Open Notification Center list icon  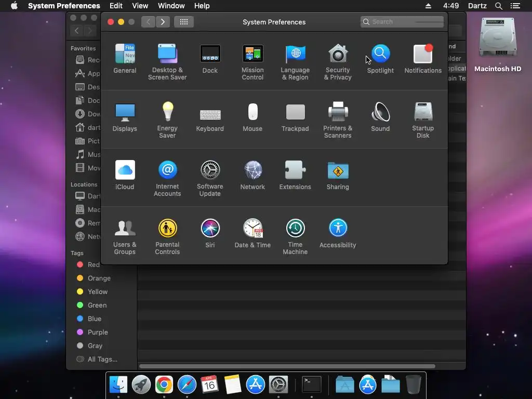[x=515, y=6]
